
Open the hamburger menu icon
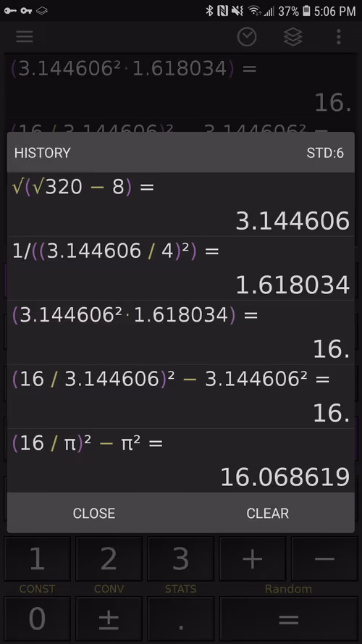25,37
